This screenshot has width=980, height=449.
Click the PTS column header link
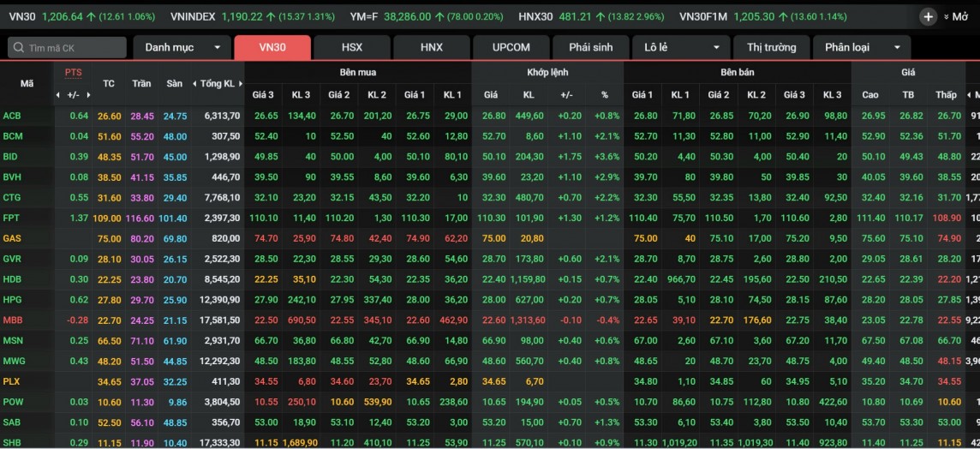pyautogui.click(x=73, y=72)
